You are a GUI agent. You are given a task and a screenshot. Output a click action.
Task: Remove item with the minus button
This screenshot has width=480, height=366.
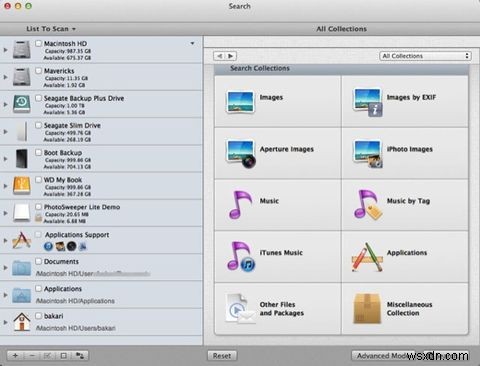32,356
